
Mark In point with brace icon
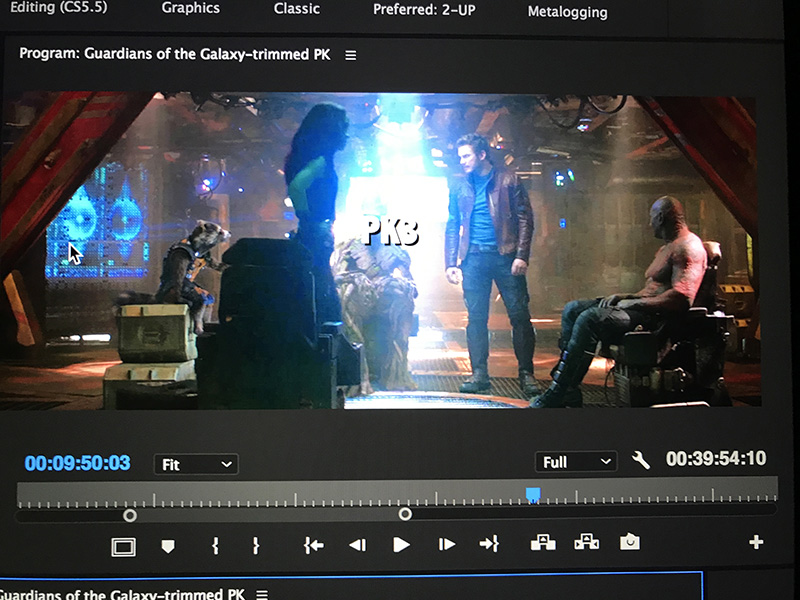pos(214,544)
